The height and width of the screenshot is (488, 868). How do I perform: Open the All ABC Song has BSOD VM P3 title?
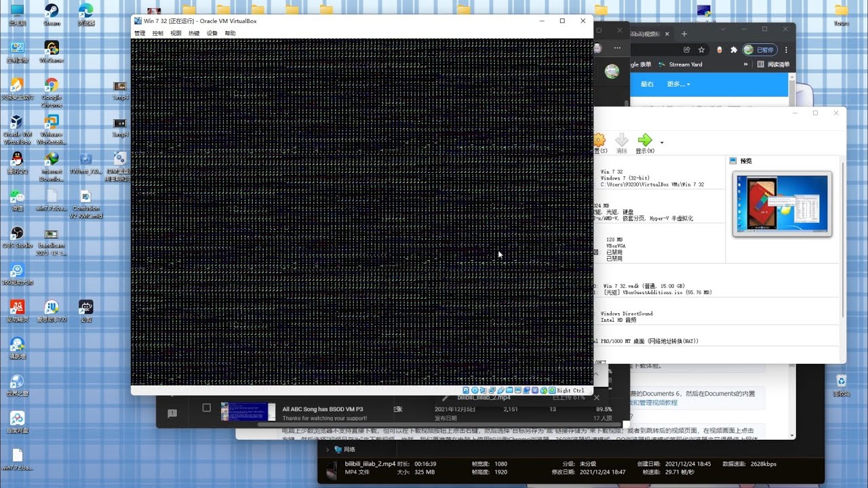[x=323, y=409]
